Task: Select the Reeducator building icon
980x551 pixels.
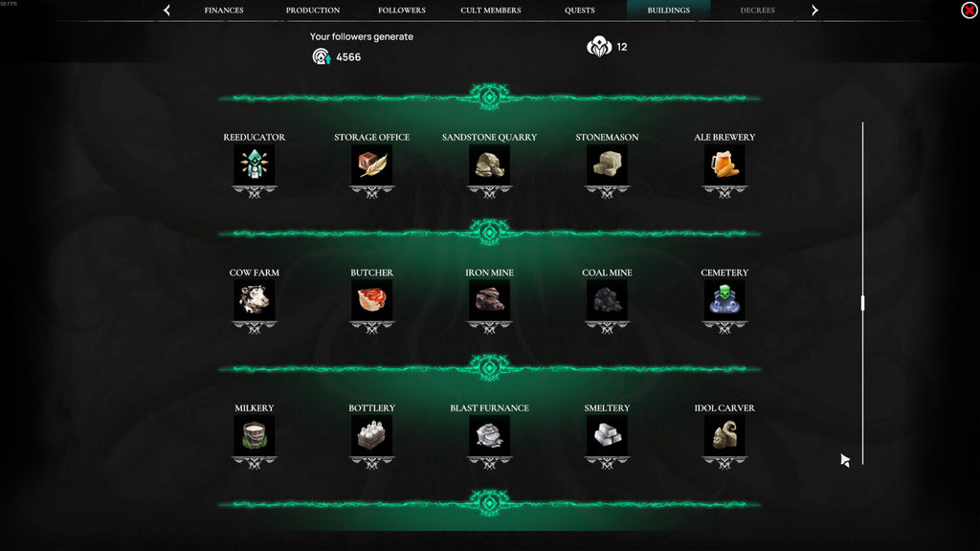Action: pos(254,165)
